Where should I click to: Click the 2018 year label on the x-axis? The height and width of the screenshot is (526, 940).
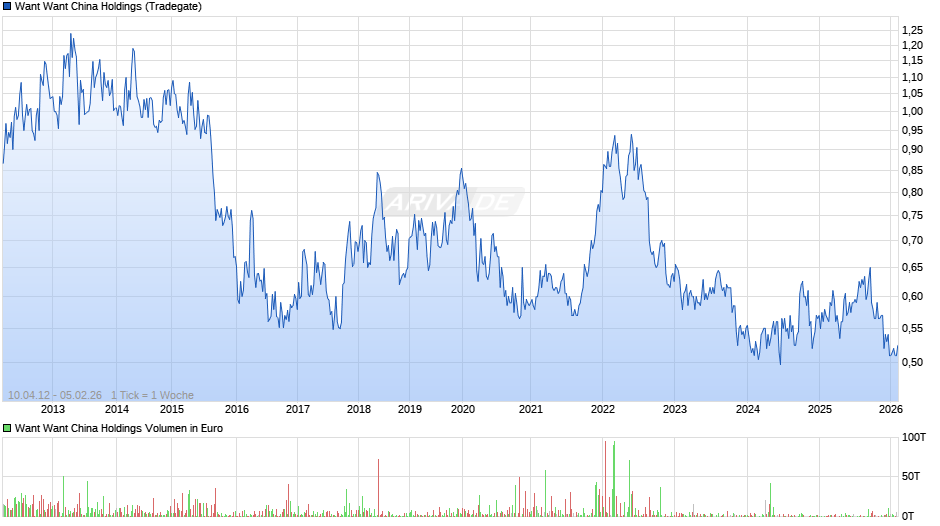point(359,409)
